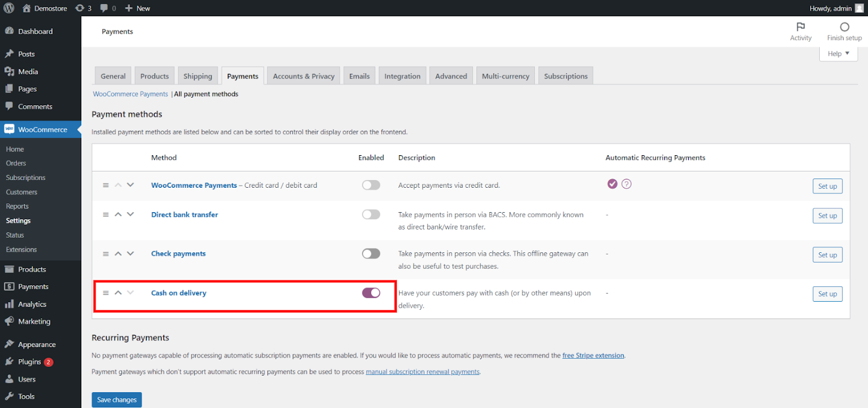Screen dimensions: 868x408
Task: Switch to the Products settings tab
Action: (155, 76)
